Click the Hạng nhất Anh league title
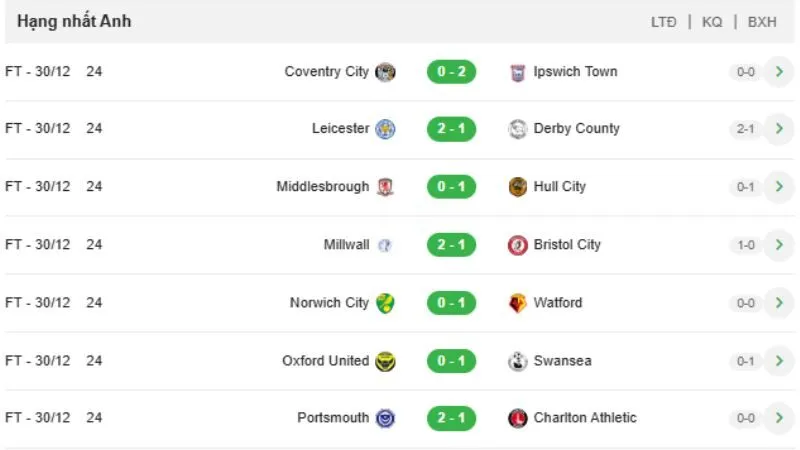This screenshot has height=450, width=800. 74,22
